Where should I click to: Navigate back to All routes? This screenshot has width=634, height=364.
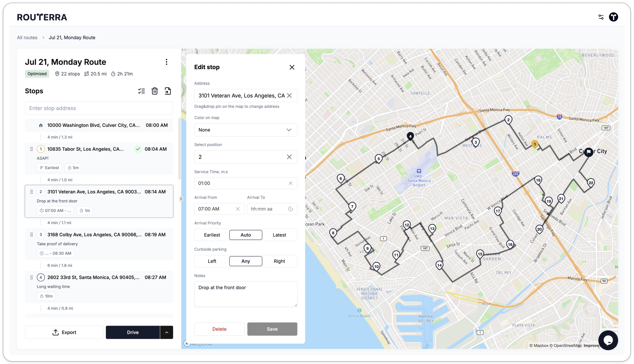27,37
